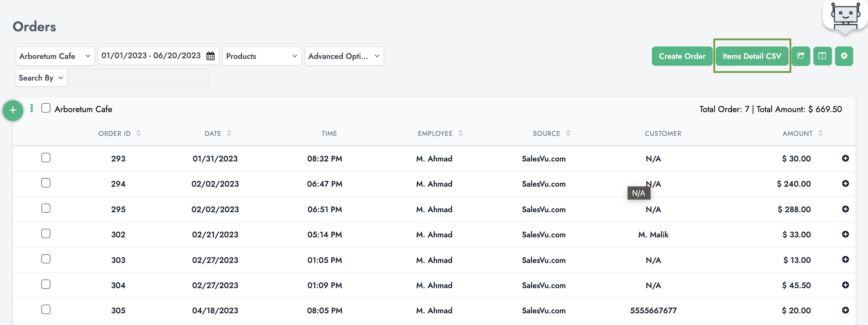Click the search text field
The width and height of the screenshot is (868, 325).
pos(138,78)
